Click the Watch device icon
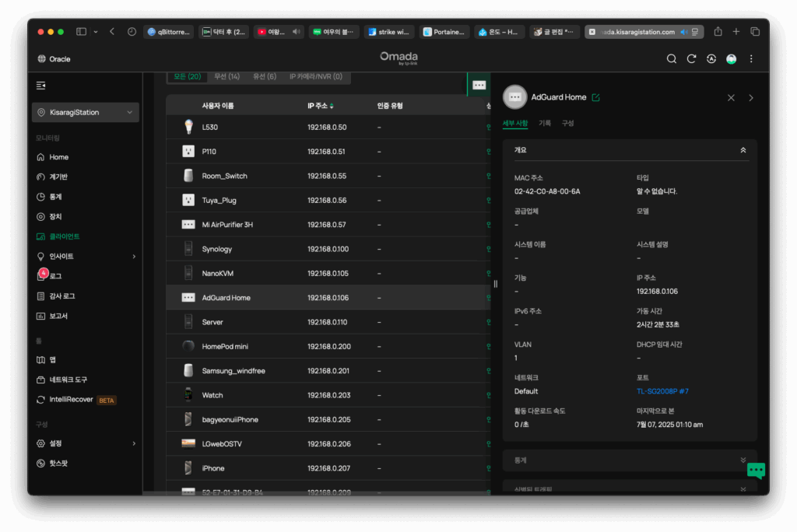This screenshot has width=797, height=532. pyautogui.click(x=188, y=395)
